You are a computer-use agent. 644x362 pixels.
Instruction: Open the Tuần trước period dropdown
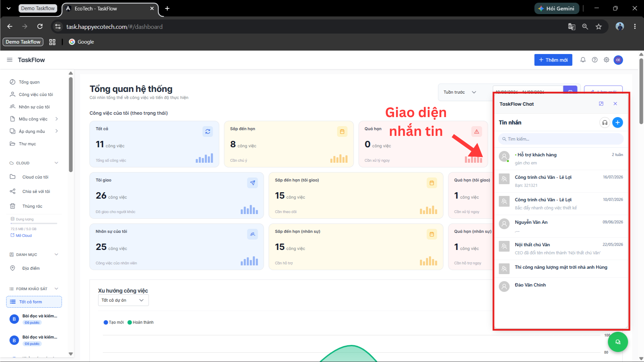459,92
